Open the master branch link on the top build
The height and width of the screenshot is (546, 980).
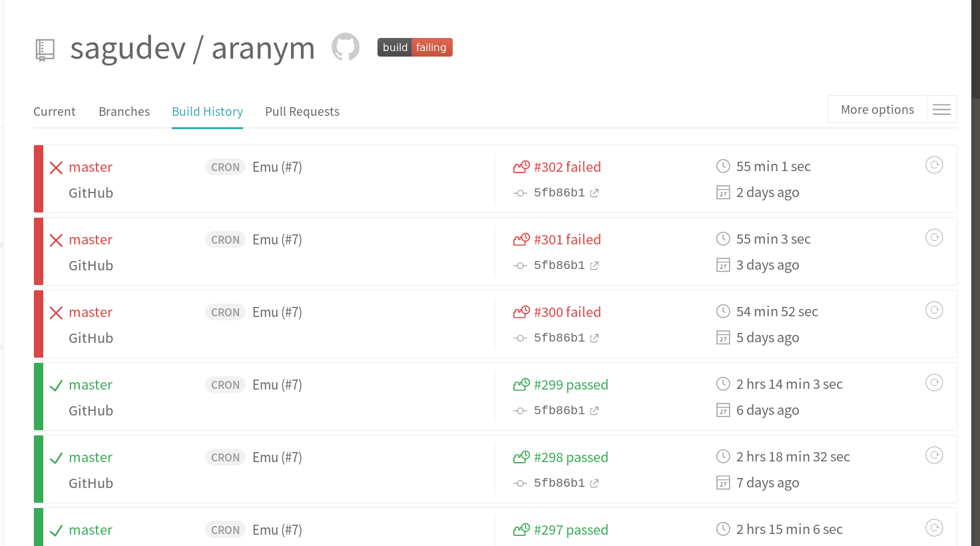pos(91,166)
